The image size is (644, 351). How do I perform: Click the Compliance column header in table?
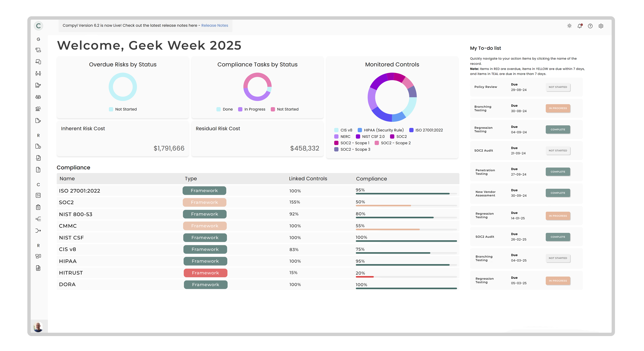pyautogui.click(x=371, y=179)
